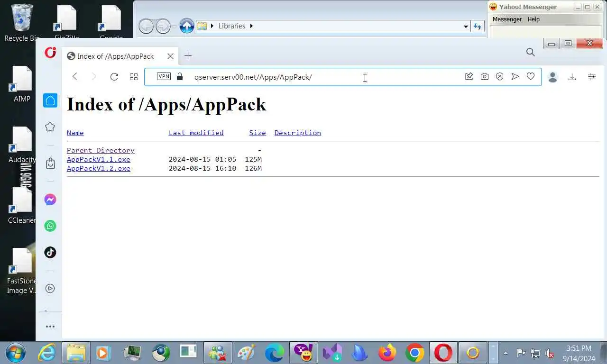Image resolution: width=607 pixels, height=364 pixels.
Task: Open Opera sidebar home icon
Action: 50,100
